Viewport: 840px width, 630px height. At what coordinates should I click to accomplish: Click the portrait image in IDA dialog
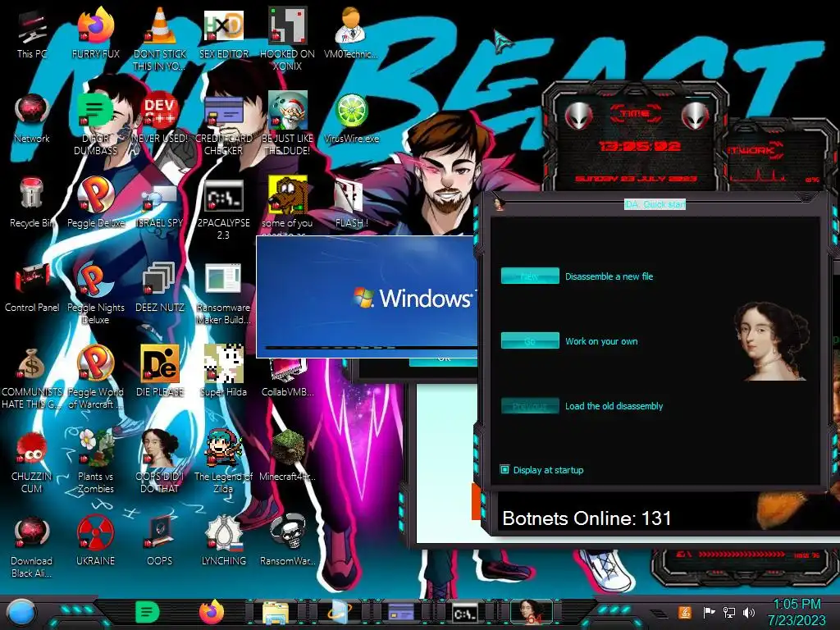click(771, 341)
